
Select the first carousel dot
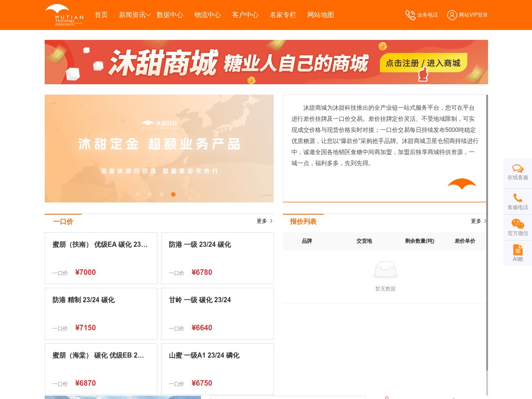138,194
